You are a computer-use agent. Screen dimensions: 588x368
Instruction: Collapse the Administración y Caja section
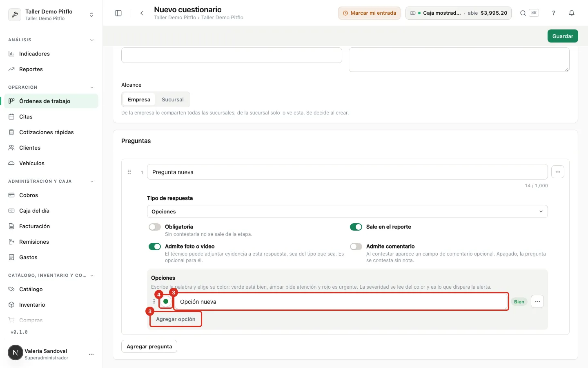pos(92,182)
